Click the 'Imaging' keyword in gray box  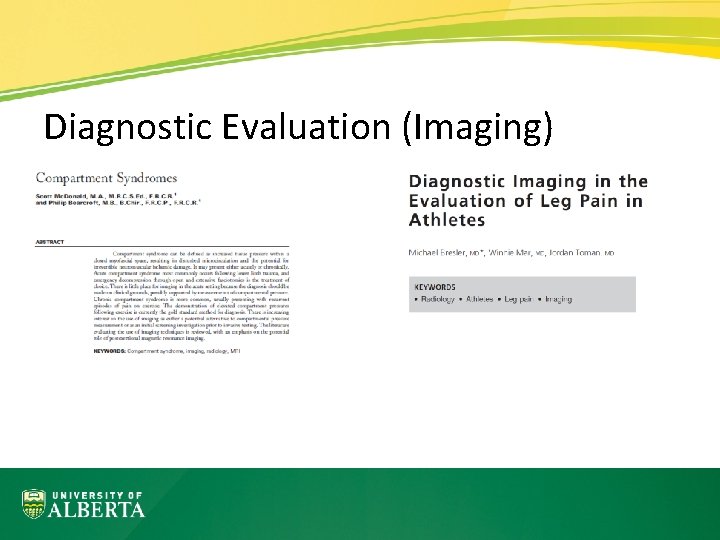[558, 299]
